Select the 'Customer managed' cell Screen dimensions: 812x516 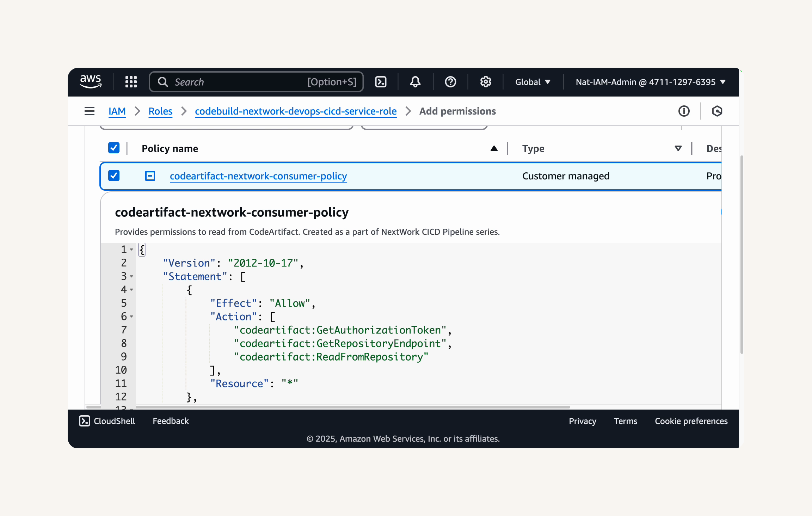coord(566,176)
